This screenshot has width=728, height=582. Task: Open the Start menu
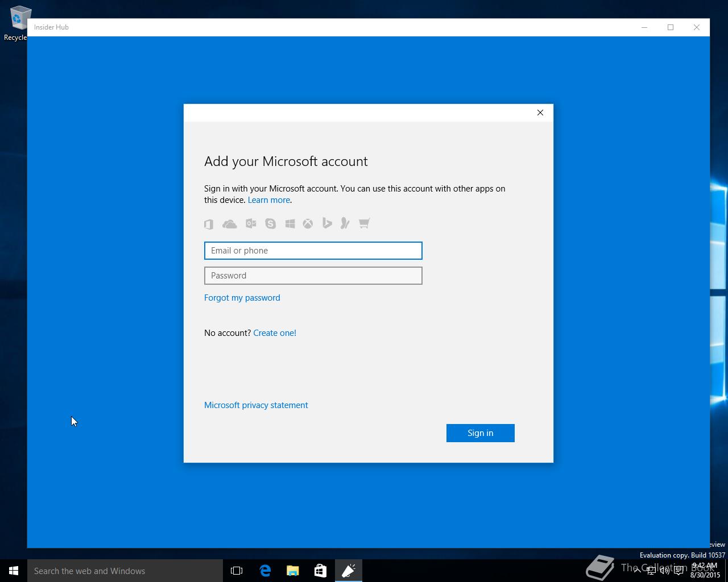(x=14, y=571)
